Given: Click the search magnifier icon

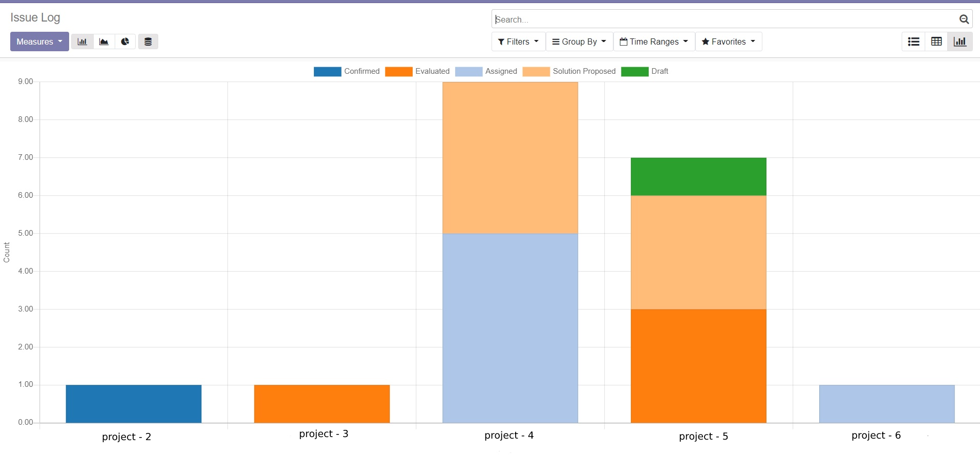Looking at the screenshot, I should click(964, 19).
